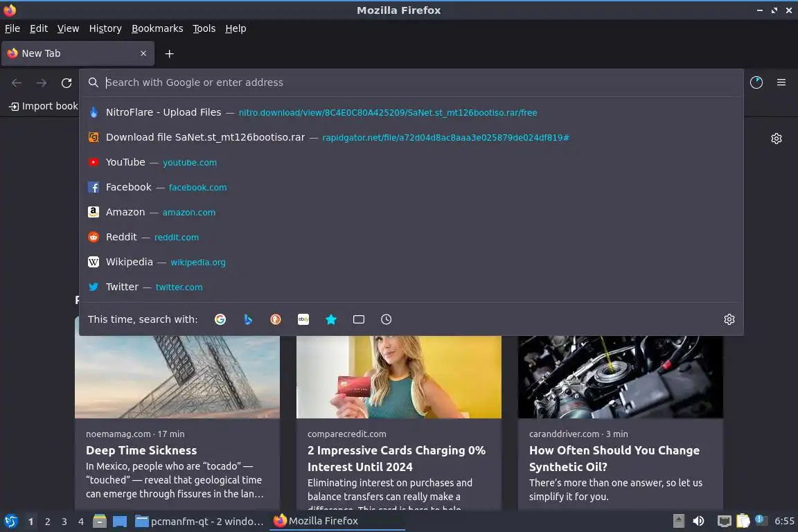The image size is (798, 532).
Task: Open the credit card article thumbnail
Action: point(399,377)
